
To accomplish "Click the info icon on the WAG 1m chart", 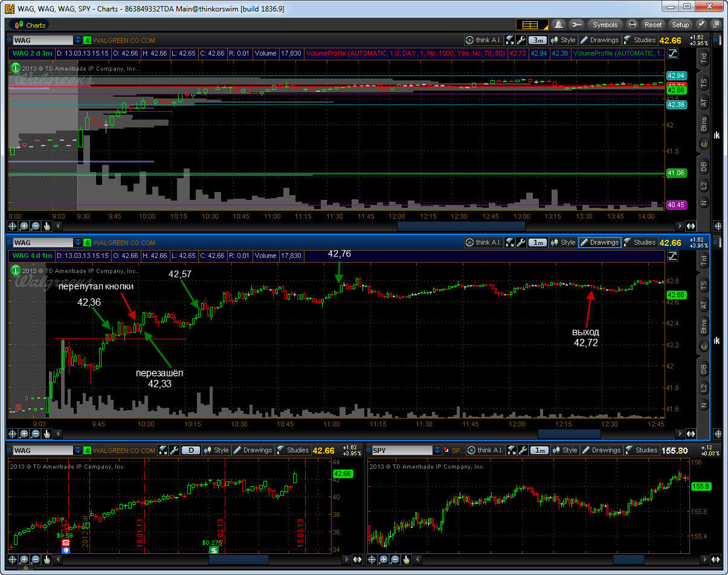I will (x=14, y=270).
